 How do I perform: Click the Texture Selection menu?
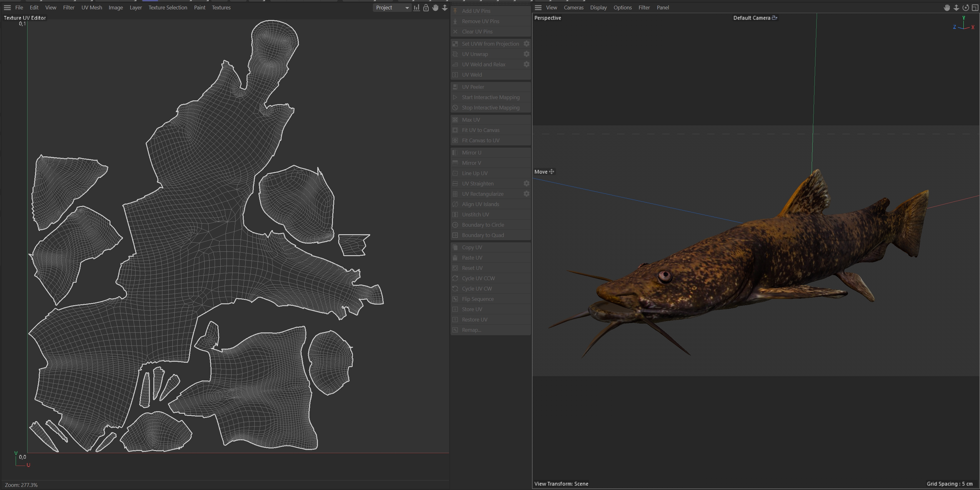pos(168,8)
